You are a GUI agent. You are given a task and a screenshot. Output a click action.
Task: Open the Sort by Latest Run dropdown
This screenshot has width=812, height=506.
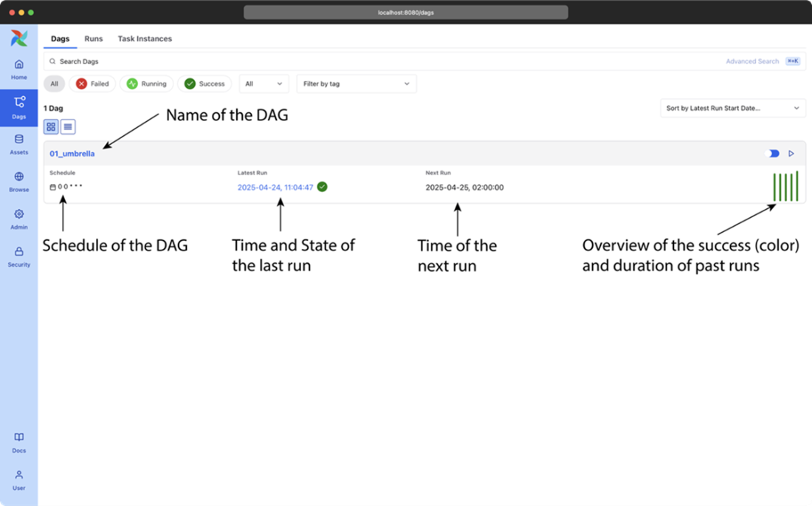[732, 109]
